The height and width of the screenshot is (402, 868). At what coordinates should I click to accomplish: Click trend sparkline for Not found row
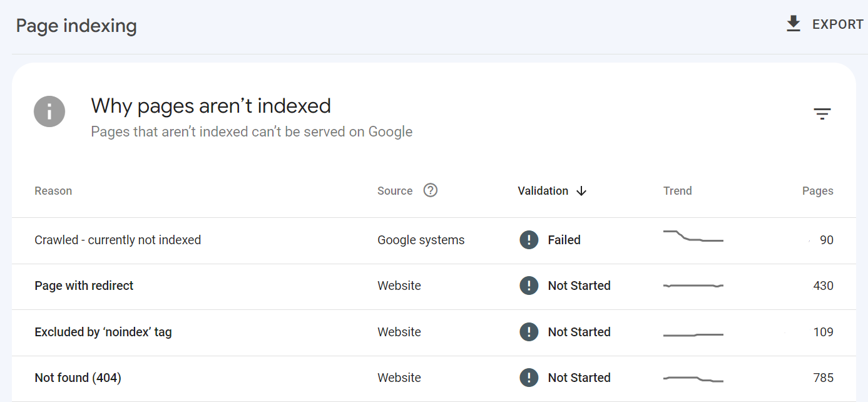click(x=693, y=379)
